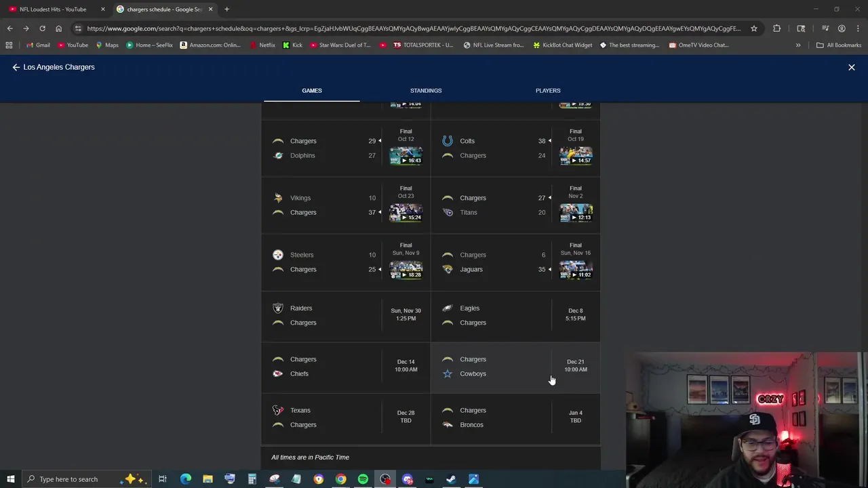Open the Eagles vs Chargers Dec 8 game
Viewport: 868px width, 488px height.
click(x=515, y=316)
